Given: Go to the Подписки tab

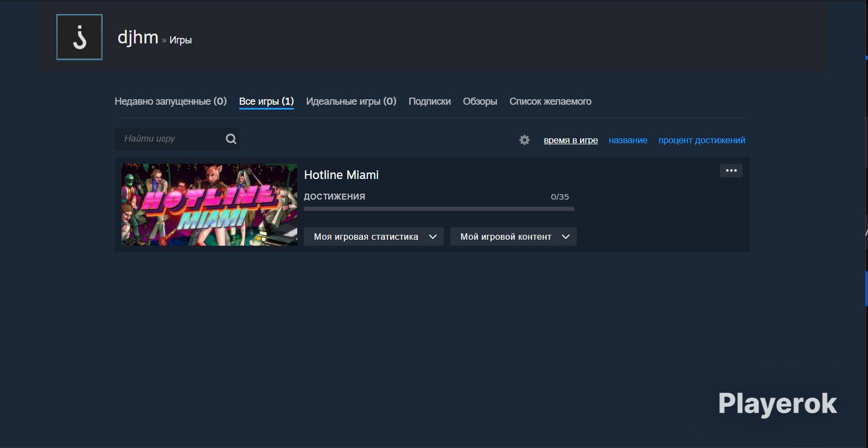Looking at the screenshot, I should click(430, 101).
